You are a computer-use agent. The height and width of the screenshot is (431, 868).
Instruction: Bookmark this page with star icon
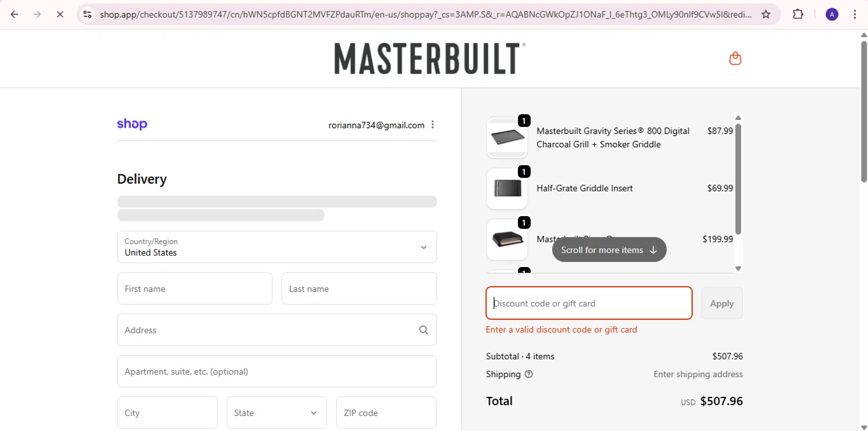pos(766,14)
